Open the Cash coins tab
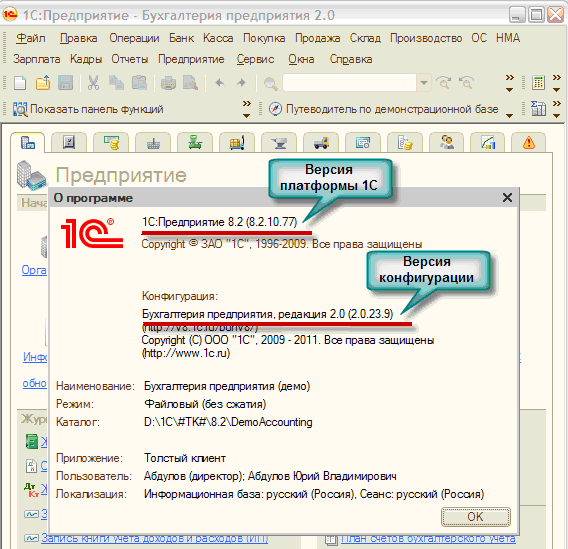This screenshot has width=568, height=549. pos(112,143)
